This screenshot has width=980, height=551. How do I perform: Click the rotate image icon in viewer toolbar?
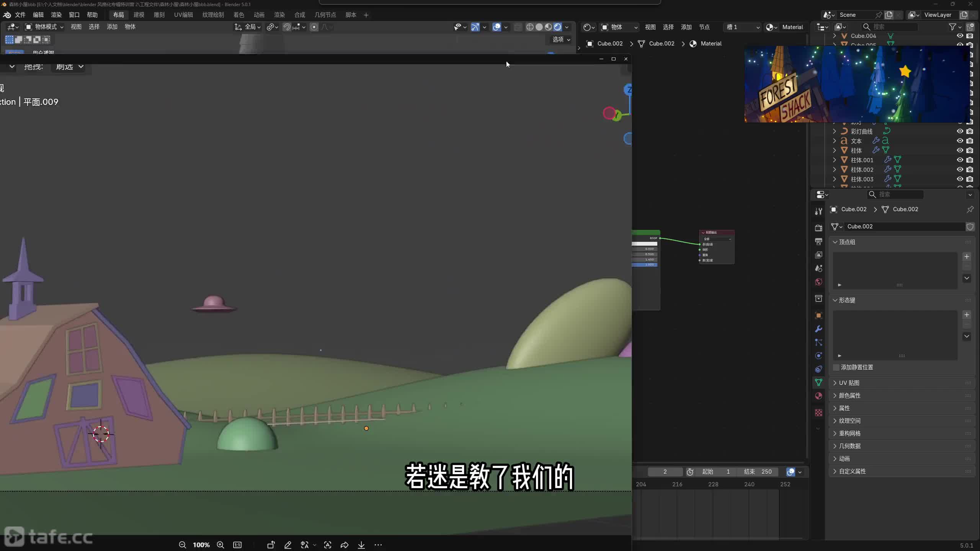(x=271, y=545)
